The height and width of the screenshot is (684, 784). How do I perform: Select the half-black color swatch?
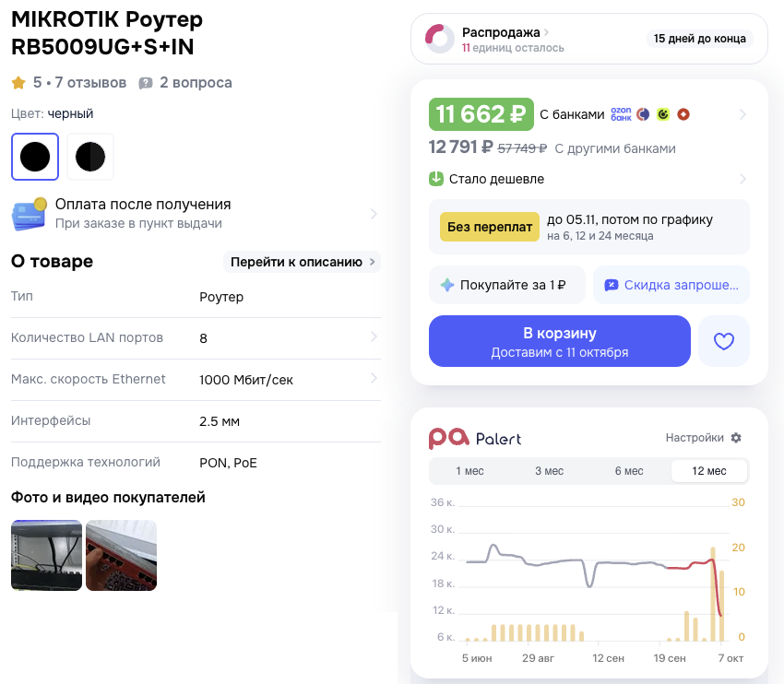click(x=90, y=157)
